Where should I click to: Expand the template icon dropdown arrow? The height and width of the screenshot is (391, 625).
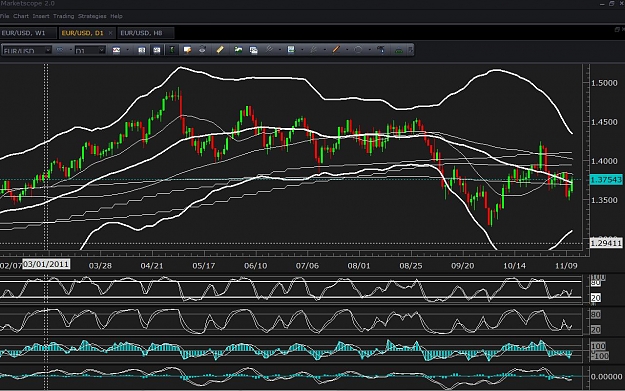coord(302,50)
